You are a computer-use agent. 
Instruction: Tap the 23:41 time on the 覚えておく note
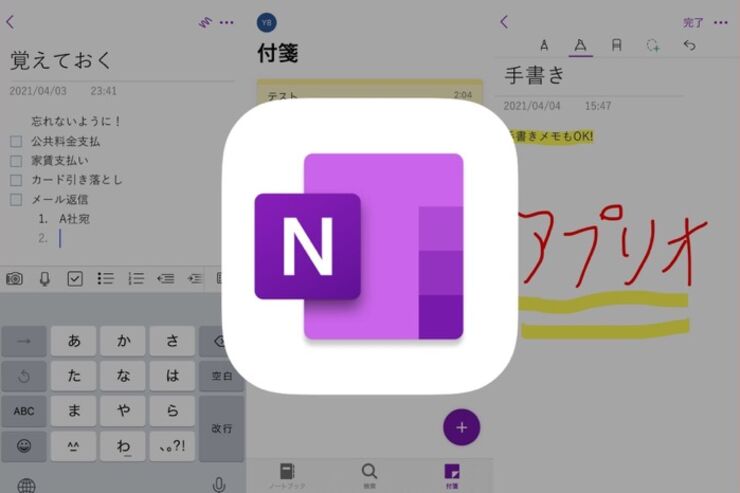pyautogui.click(x=103, y=91)
